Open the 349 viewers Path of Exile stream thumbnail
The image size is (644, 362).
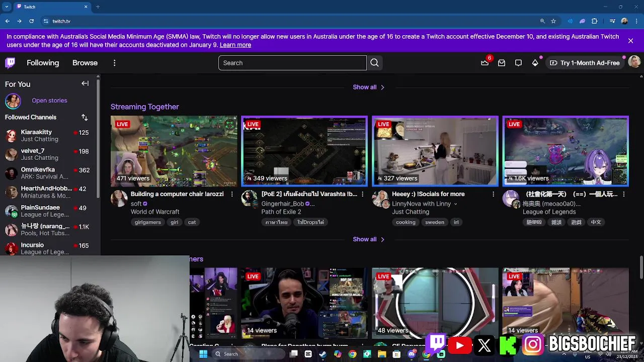click(x=304, y=151)
